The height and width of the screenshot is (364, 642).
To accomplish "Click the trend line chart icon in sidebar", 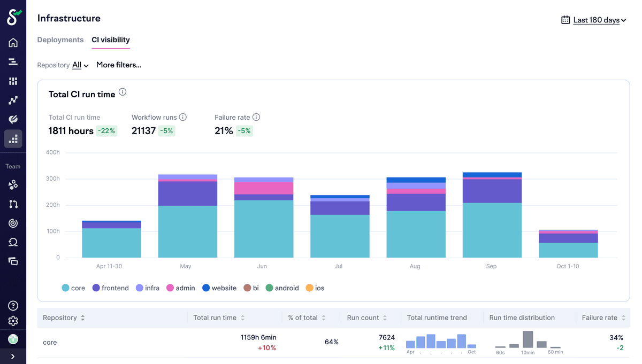I will tap(13, 100).
